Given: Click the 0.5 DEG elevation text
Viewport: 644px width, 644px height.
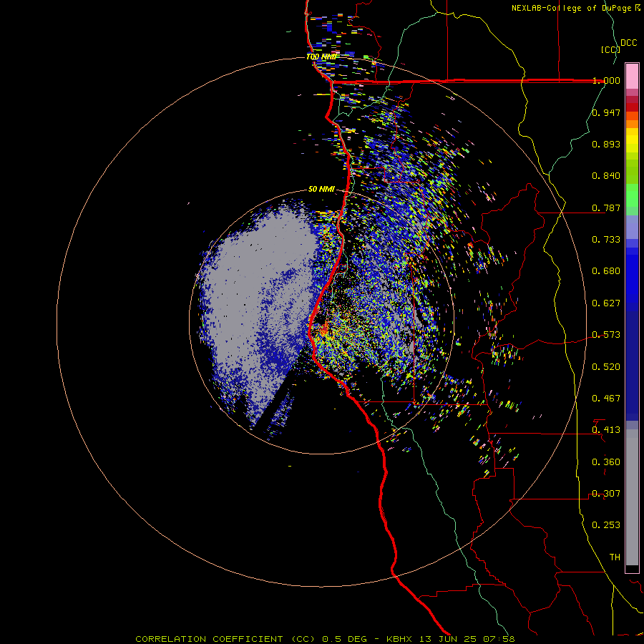Looking at the screenshot, I should pos(345,639).
